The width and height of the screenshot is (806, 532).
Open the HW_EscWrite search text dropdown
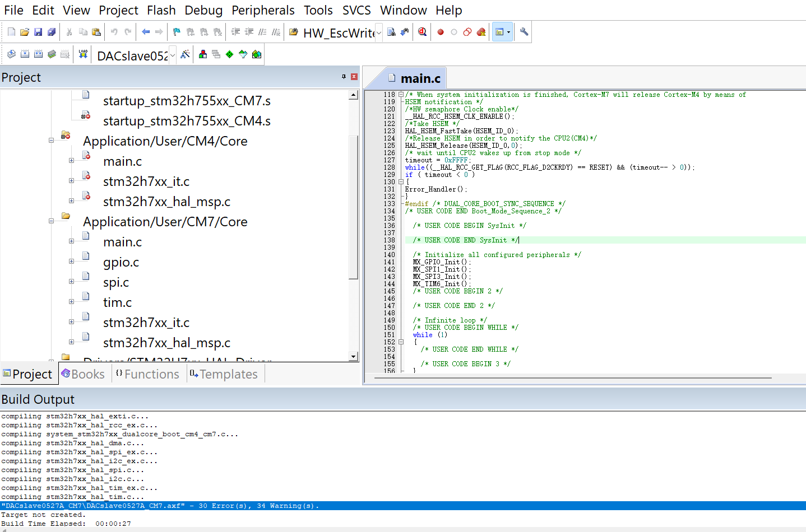(379, 33)
